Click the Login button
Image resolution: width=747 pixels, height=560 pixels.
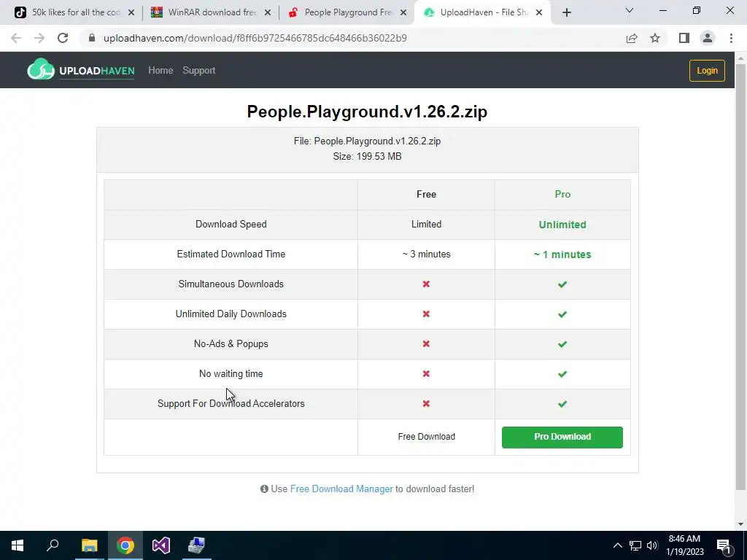707,71
